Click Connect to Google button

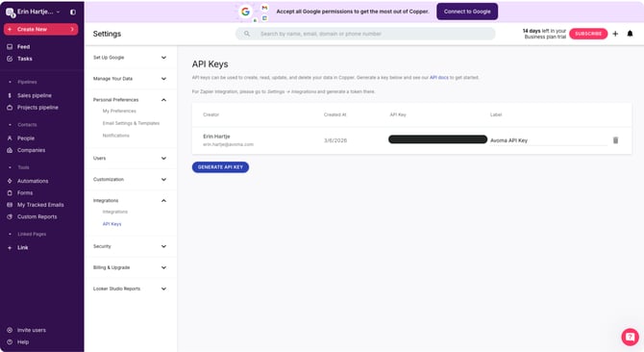(x=467, y=12)
